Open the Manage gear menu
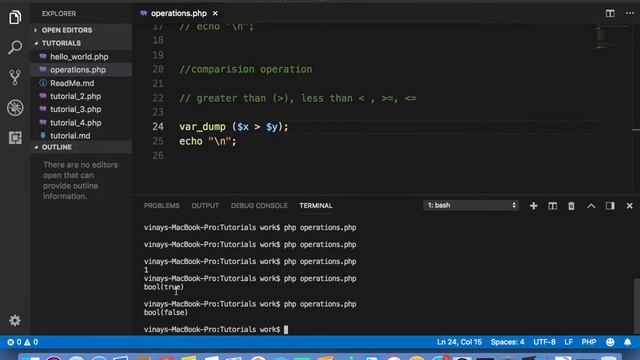 15,320
